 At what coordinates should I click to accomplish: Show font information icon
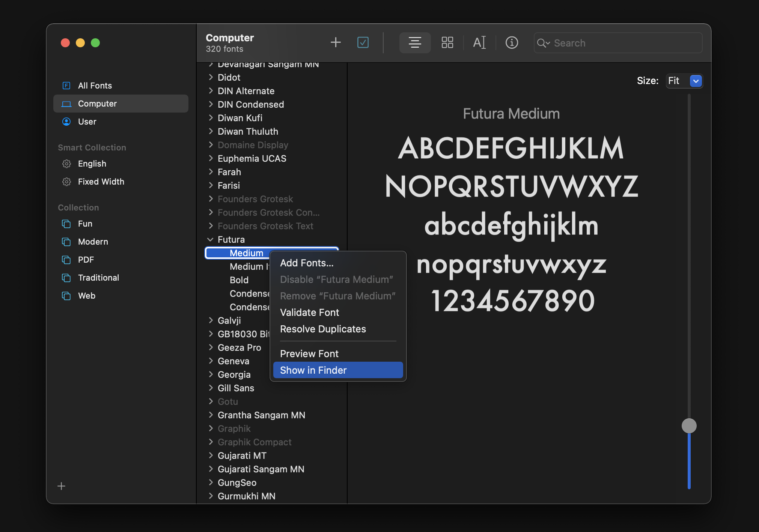coord(512,43)
